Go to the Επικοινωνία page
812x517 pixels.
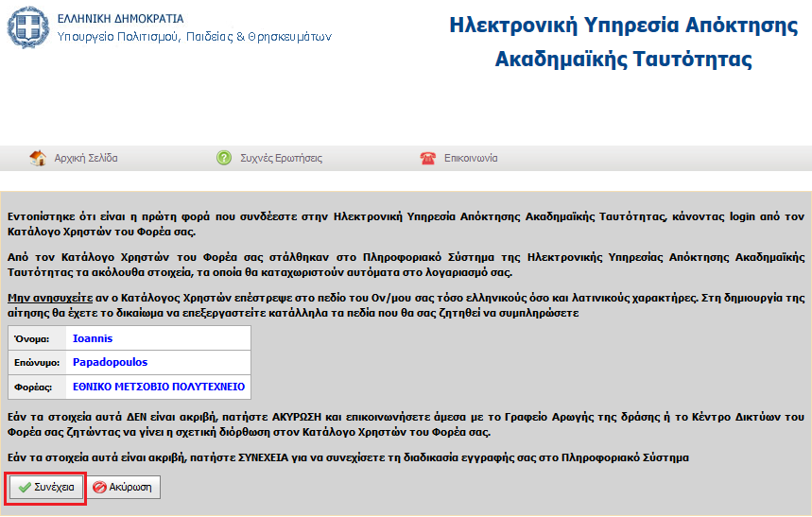[471, 158]
